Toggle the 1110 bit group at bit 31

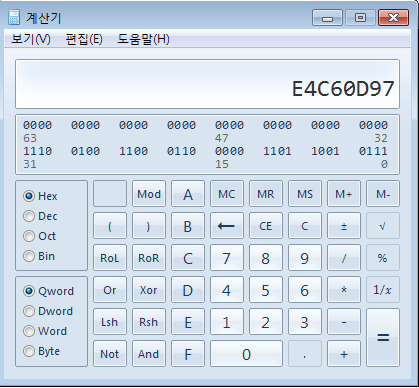click(x=37, y=151)
